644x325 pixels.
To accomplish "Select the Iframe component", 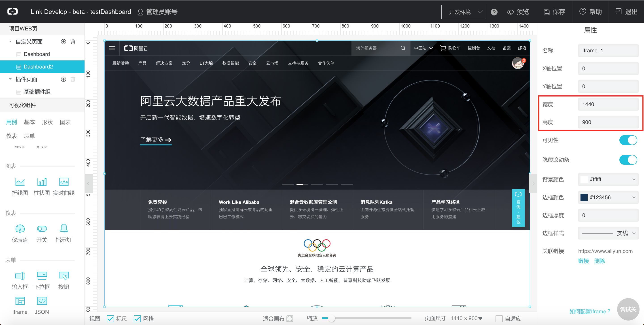I will (x=20, y=306).
